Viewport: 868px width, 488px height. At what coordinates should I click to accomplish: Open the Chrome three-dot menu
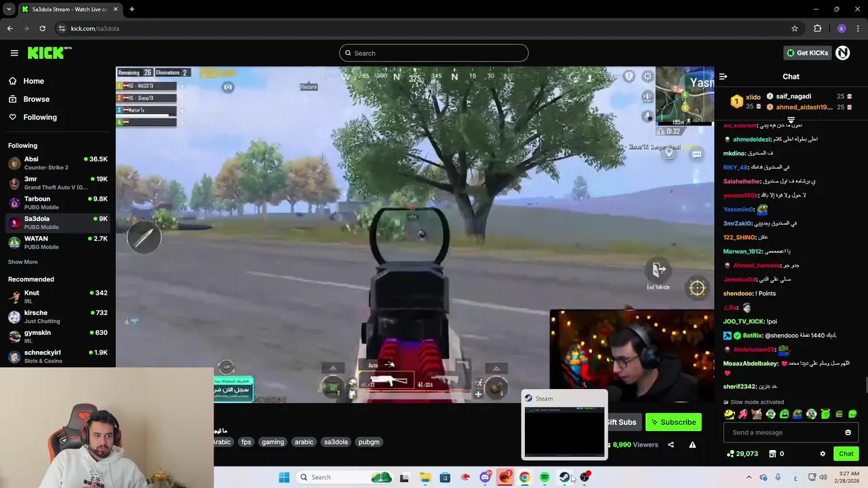pyautogui.click(x=859, y=28)
